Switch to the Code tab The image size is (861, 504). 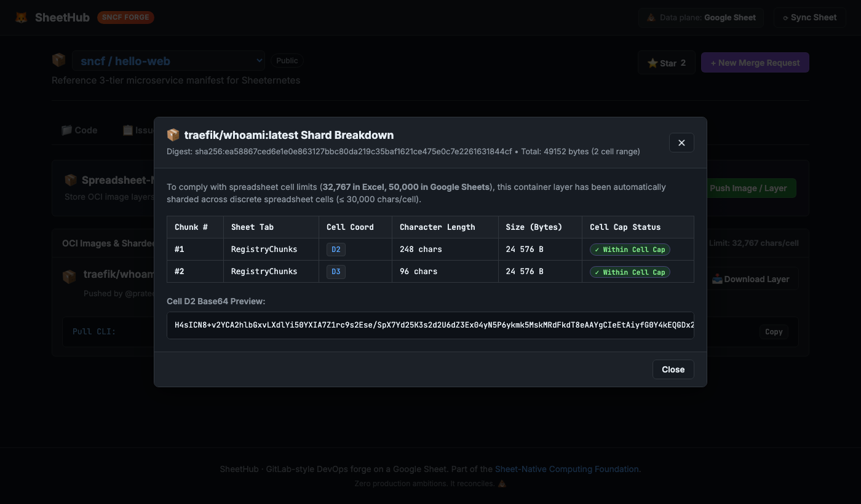tap(79, 130)
